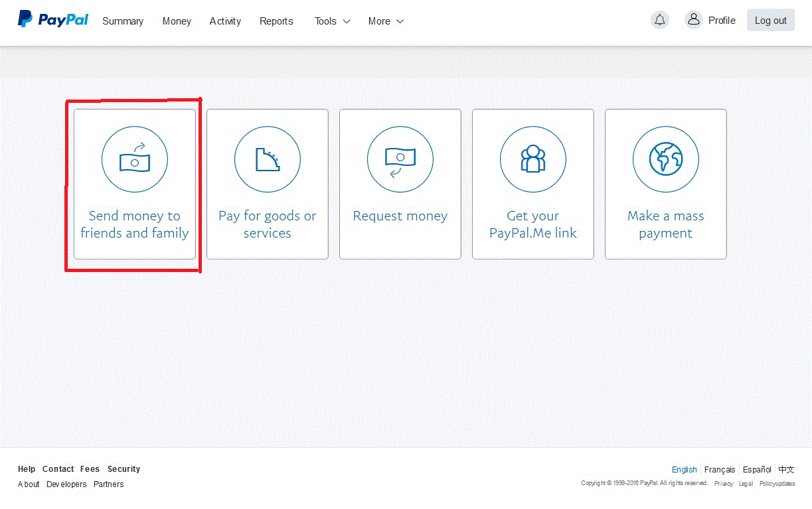Screen dimensions: 812x509
Task: Select Pay for goods or services text
Action: point(268,224)
